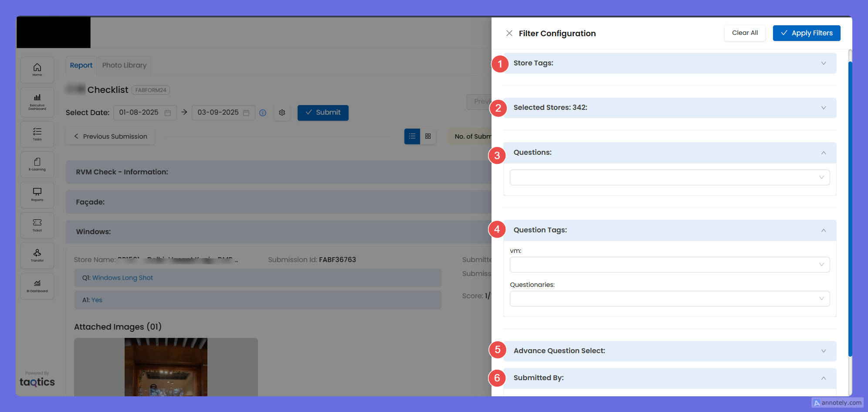This screenshot has width=868, height=412.
Task: Open the vm tag dropdown
Action: click(x=670, y=265)
